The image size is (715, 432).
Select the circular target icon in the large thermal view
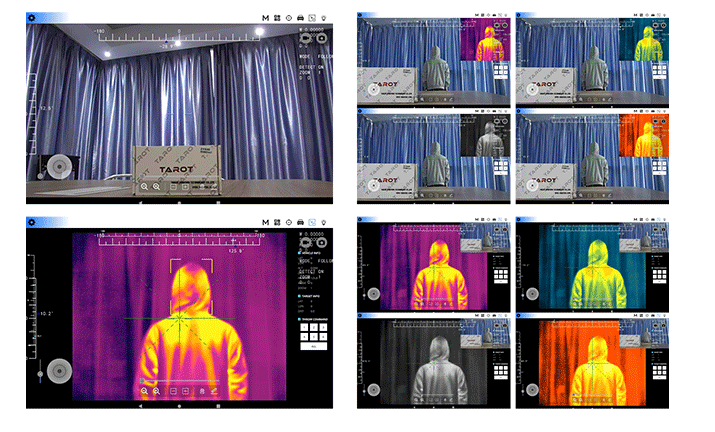289,222
